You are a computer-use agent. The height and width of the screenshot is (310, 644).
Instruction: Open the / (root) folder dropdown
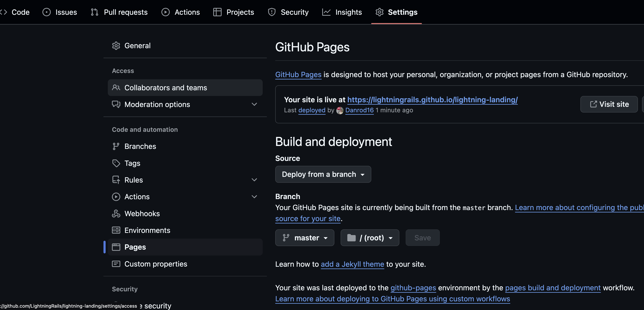(370, 238)
